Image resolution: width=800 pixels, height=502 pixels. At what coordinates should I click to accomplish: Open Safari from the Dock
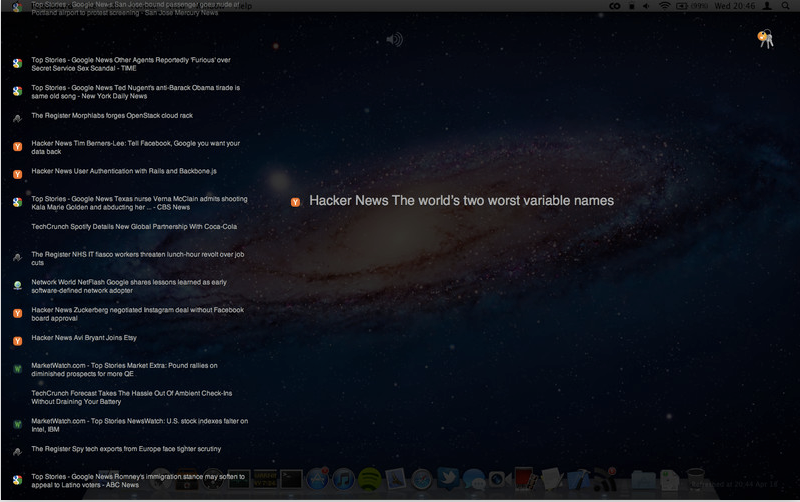[x=422, y=480]
